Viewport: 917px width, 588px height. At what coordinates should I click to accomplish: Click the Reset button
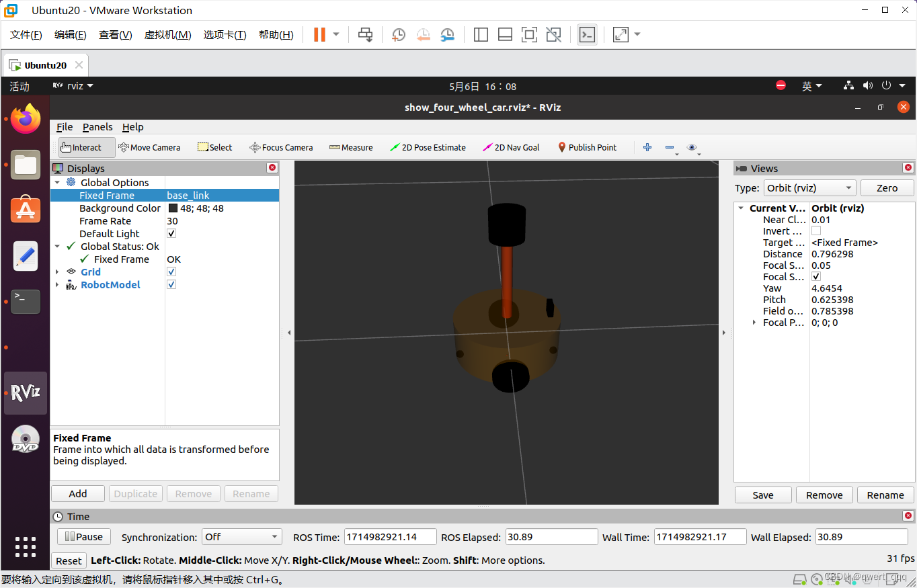tap(69, 560)
